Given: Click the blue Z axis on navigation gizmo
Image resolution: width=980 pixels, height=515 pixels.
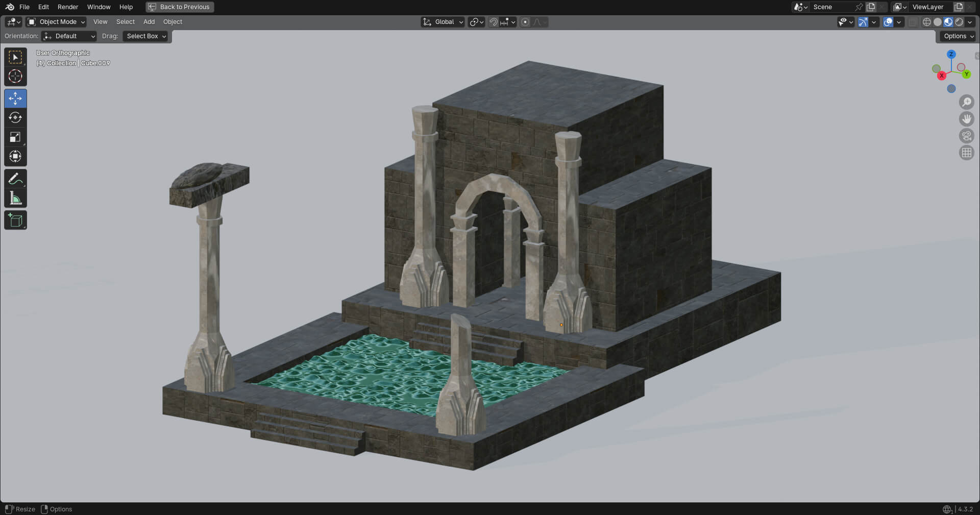Looking at the screenshot, I should (951, 54).
